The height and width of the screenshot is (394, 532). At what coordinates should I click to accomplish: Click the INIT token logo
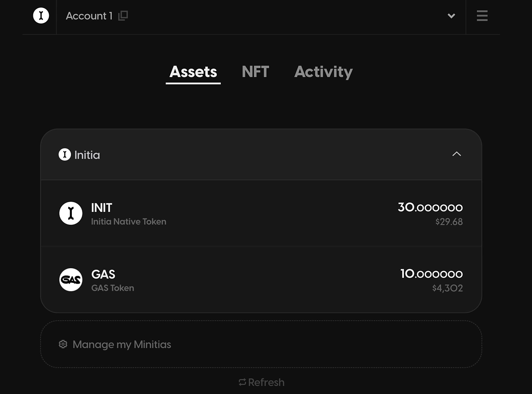pos(71,213)
